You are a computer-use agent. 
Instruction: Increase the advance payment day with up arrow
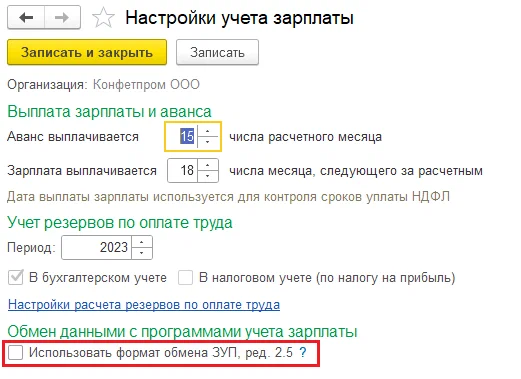pyautogui.click(x=208, y=131)
